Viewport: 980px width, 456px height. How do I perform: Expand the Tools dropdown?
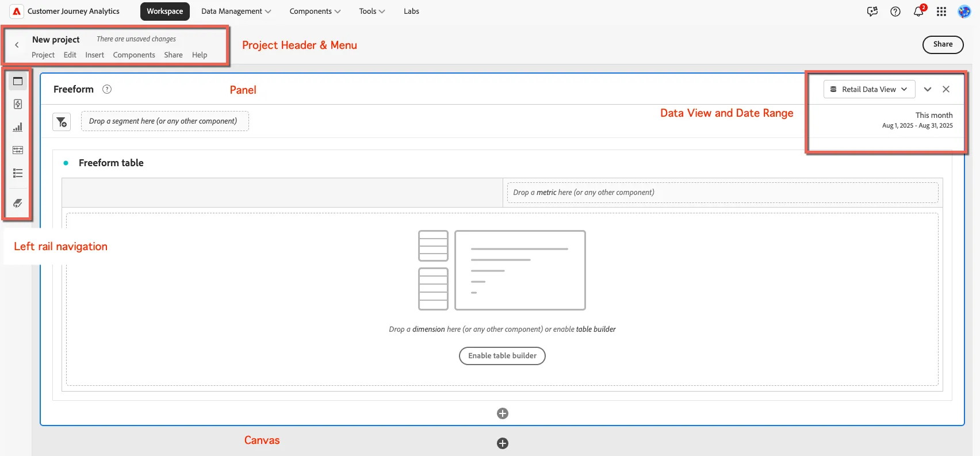click(372, 11)
